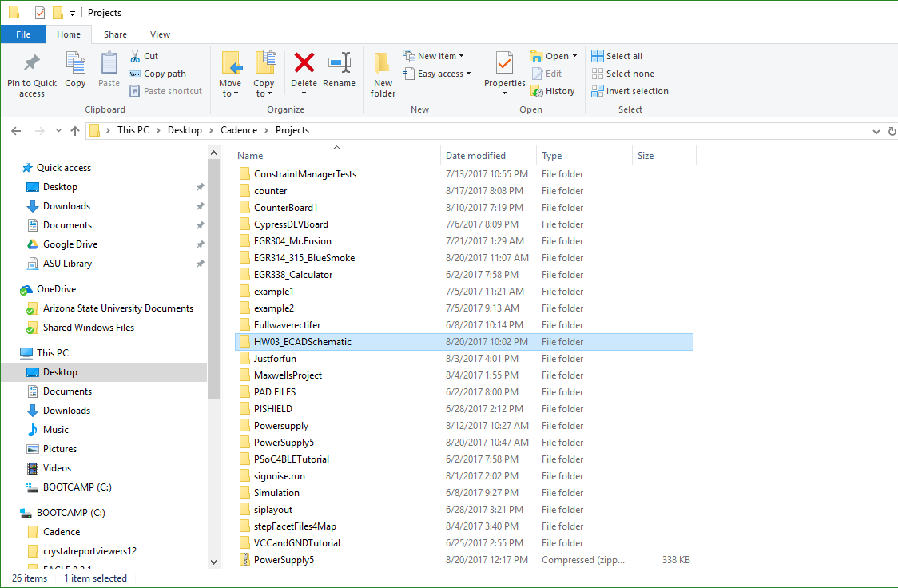The width and height of the screenshot is (898, 588).
Task: Click Select all in ribbon
Action: [x=617, y=56]
